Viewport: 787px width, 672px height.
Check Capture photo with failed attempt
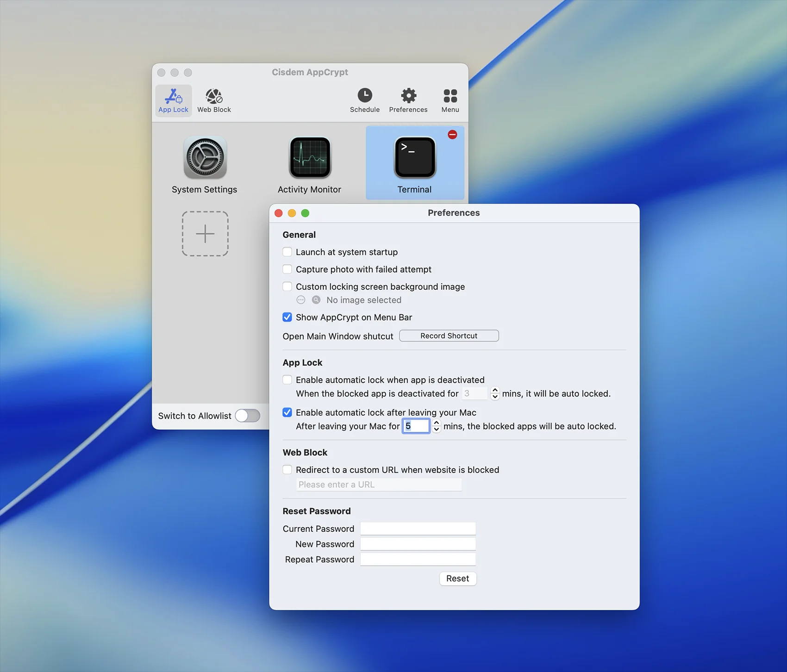click(287, 269)
